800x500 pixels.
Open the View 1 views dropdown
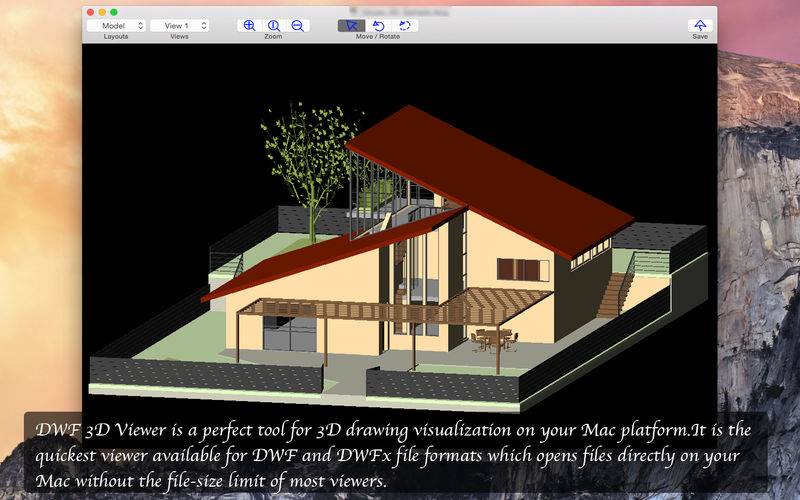(179, 26)
